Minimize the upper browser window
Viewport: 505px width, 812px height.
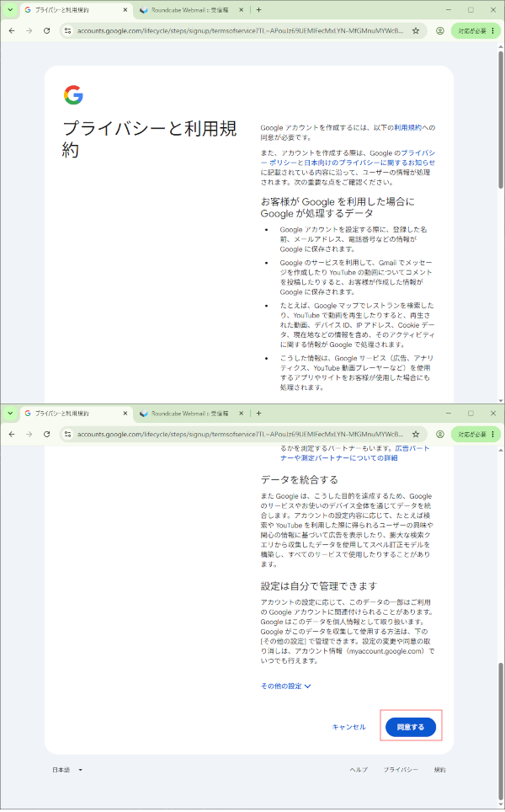point(448,10)
